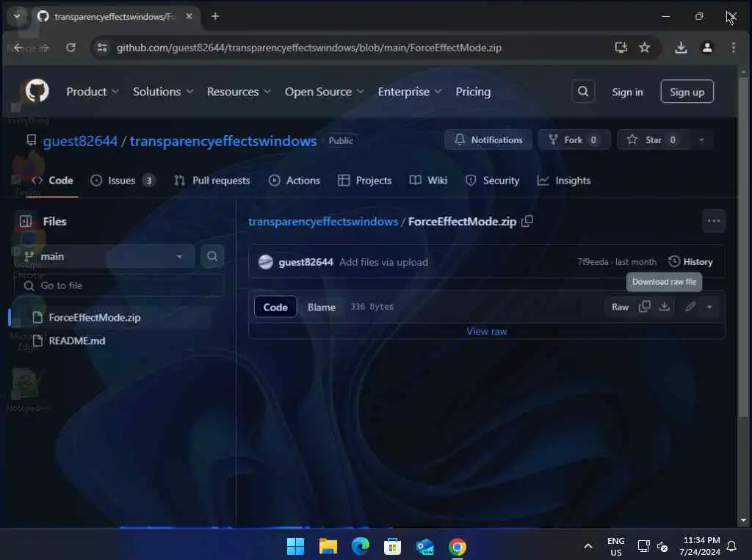Copy raw file contents icon

(645, 306)
